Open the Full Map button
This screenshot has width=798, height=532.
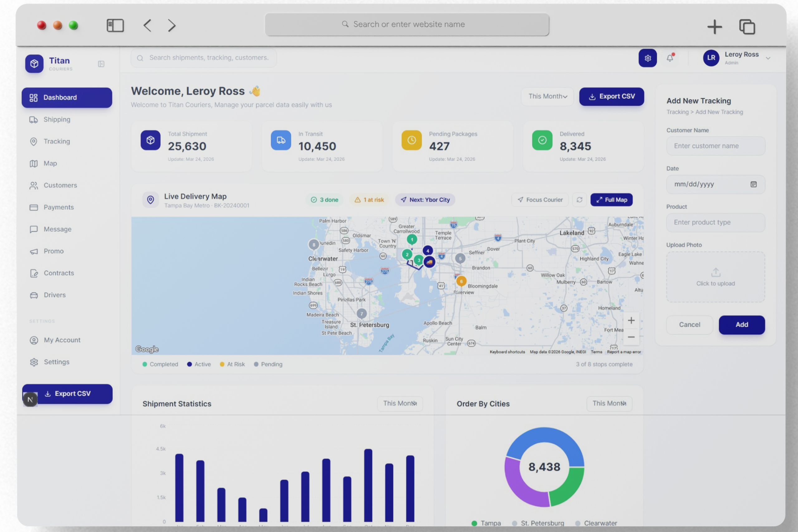pos(611,200)
